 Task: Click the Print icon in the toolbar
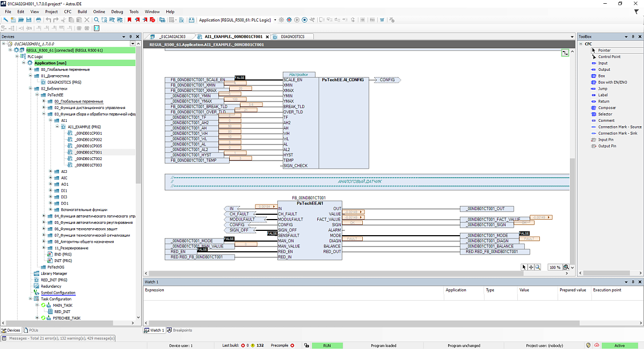[x=38, y=20]
